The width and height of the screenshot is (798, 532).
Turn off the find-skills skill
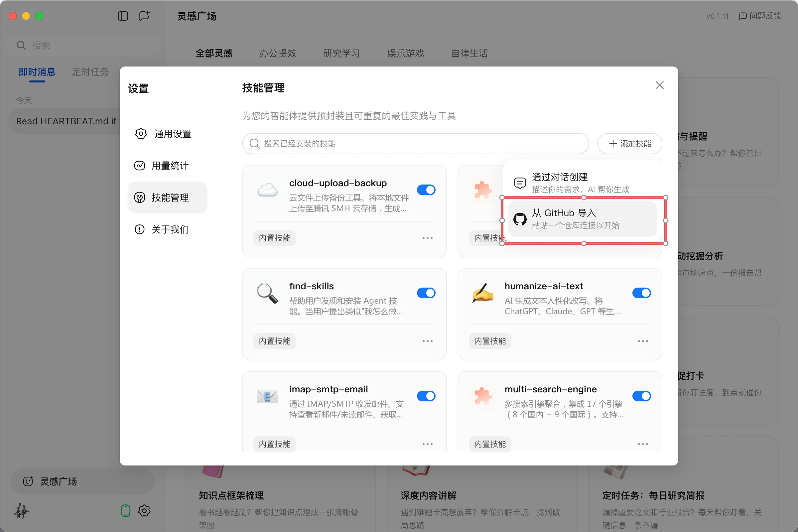coord(427,293)
